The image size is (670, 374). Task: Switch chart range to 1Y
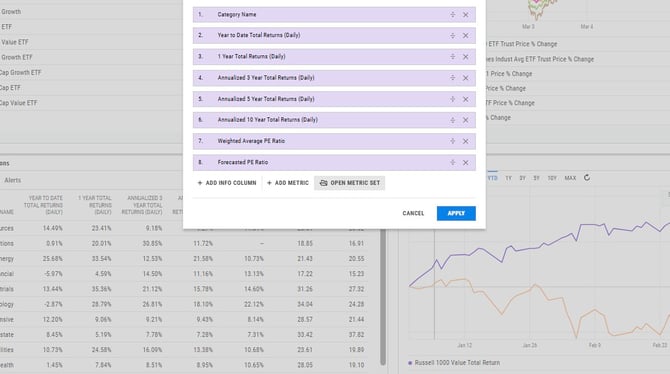[x=508, y=178]
